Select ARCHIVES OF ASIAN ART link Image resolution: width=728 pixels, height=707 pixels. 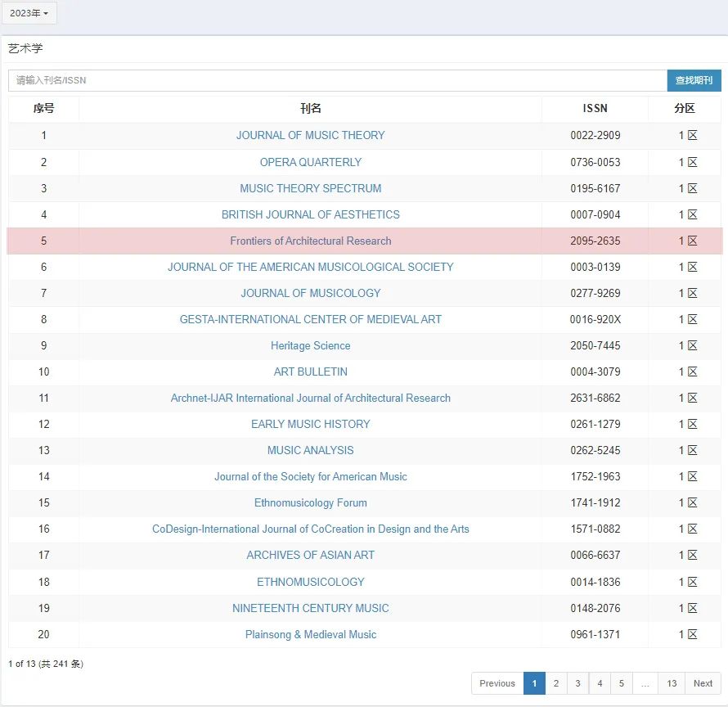click(310, 555)
